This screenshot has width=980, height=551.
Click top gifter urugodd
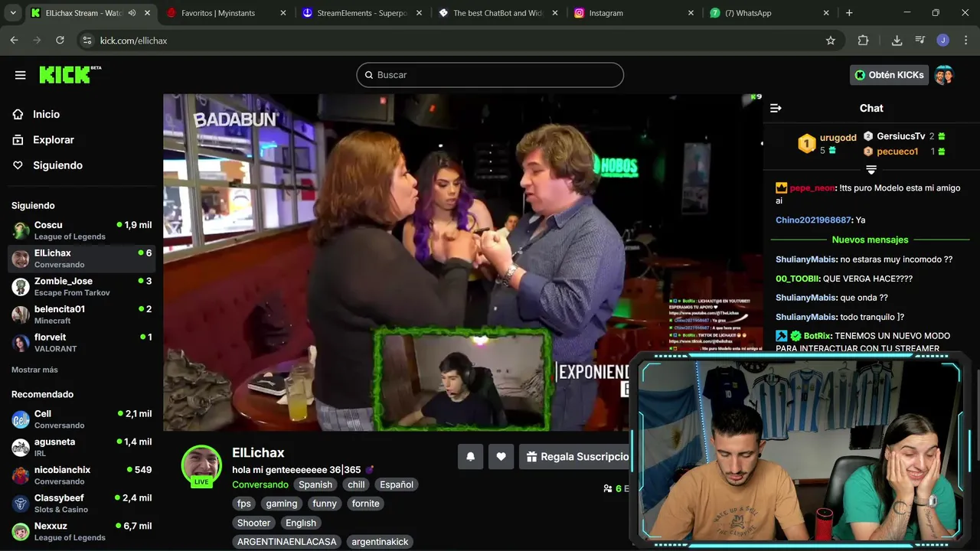coord(838,138)
